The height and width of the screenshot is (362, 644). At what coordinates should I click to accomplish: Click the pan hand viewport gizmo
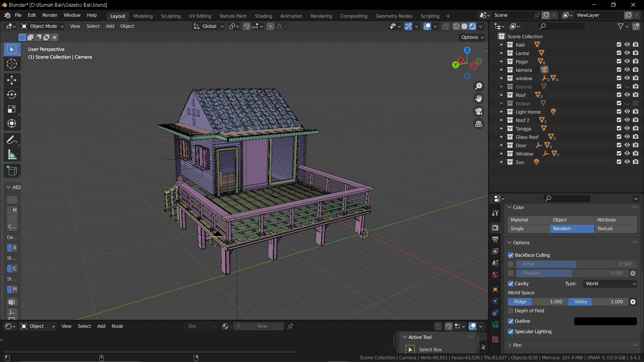point(479,99)
